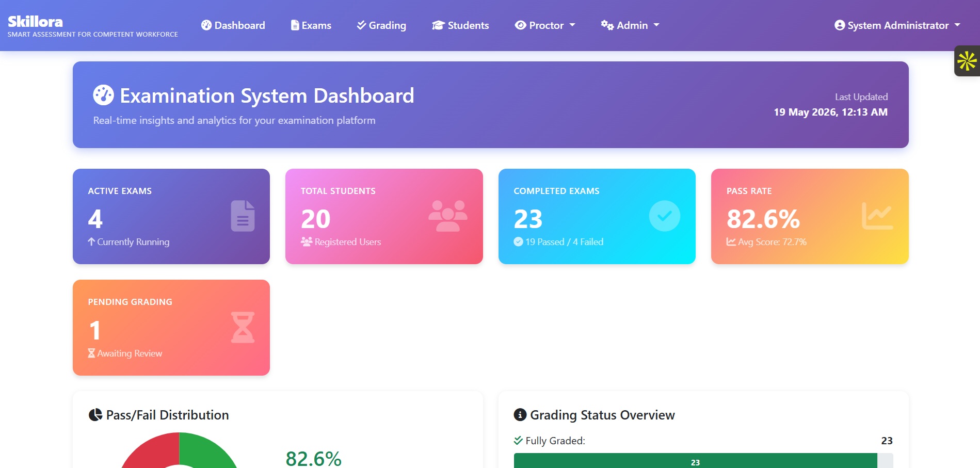Go to the Exams page

311,25
